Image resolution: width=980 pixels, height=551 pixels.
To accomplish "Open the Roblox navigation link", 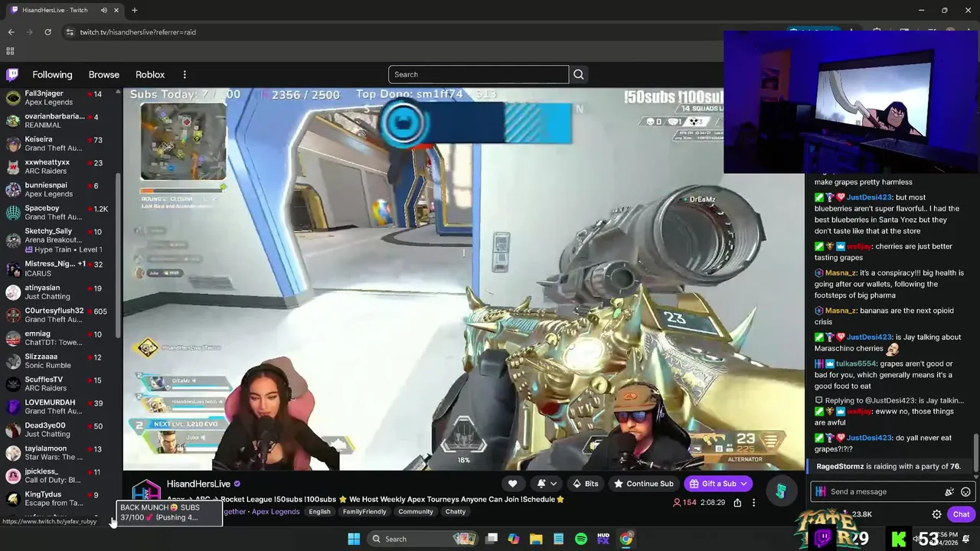I will coord(150,74).
